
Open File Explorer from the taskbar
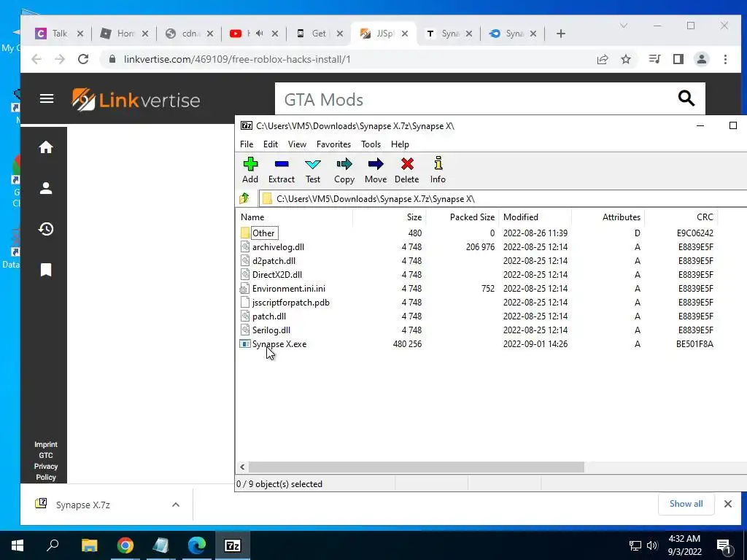click(x=89, y=545)
